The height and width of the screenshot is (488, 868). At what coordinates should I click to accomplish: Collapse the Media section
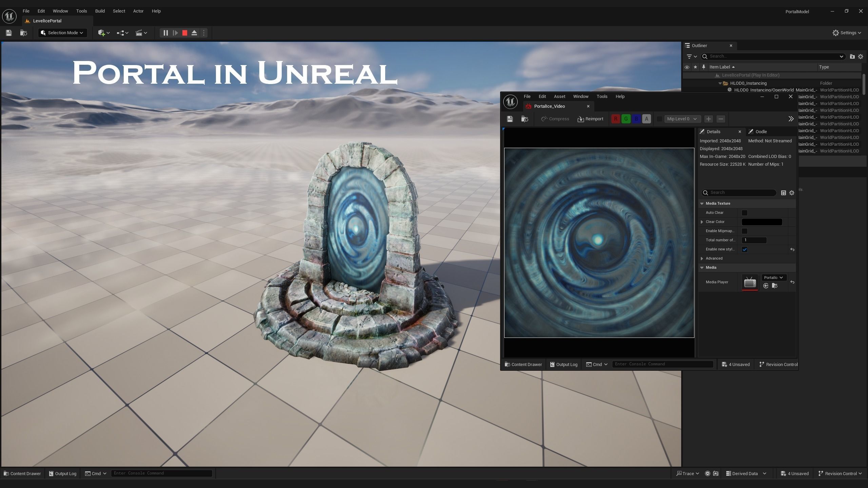pos(702,268)
